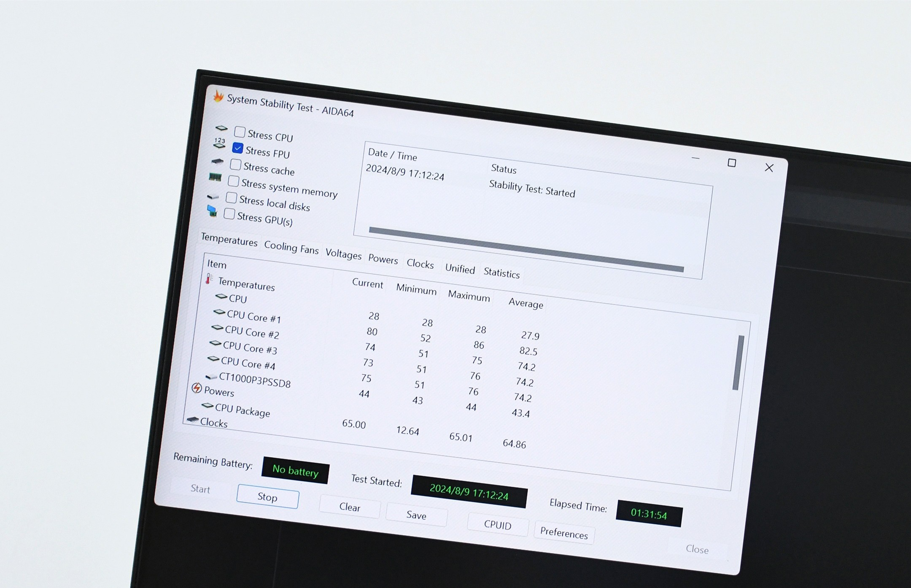
Task: Click the drive icon beside CT1000P3PSSD8
Action: click(211, 376)
